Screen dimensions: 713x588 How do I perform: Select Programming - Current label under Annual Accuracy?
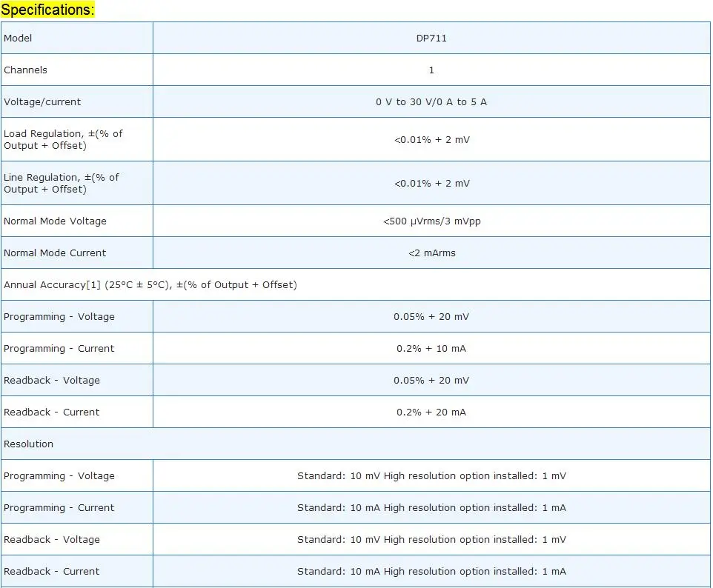click(59, 349)
